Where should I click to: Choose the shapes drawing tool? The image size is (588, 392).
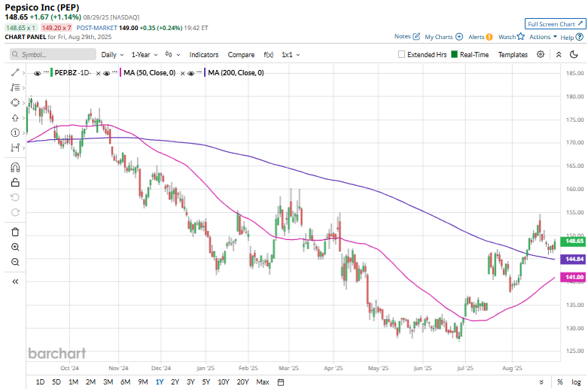15,102
